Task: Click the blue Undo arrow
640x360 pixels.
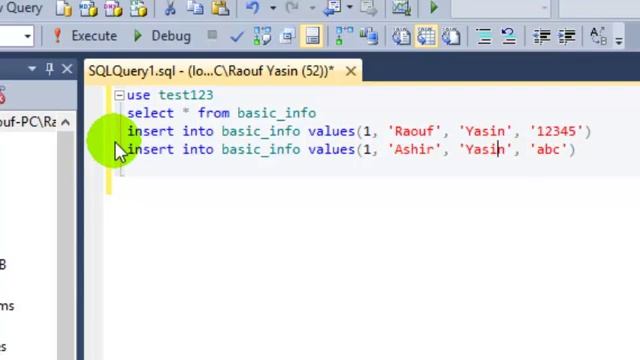Action: click(253, 8)
